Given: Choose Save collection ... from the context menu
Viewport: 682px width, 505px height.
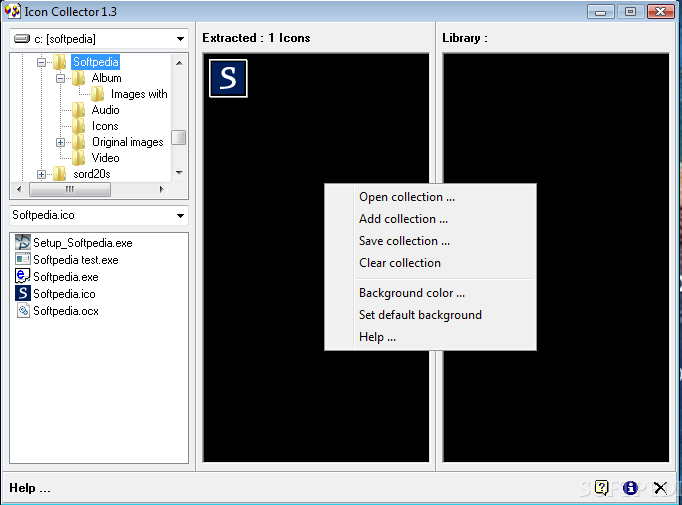Looking at the screenshot, I should click(x=430, y=241).
